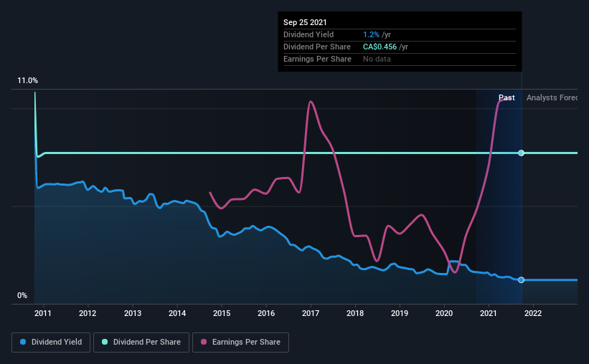Click the CA$0.456 dividend value in tooltip
589x364 pixels.
coord(380,47)
